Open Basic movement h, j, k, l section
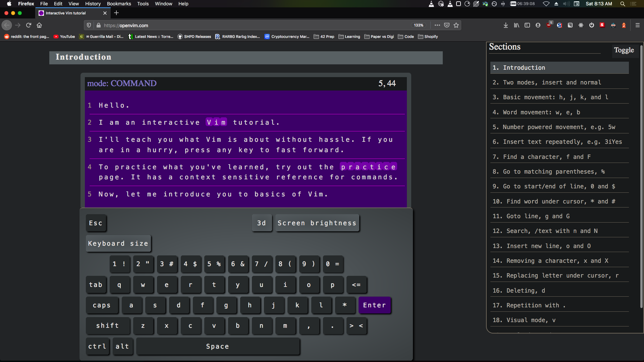 click(x=559, y=97)
